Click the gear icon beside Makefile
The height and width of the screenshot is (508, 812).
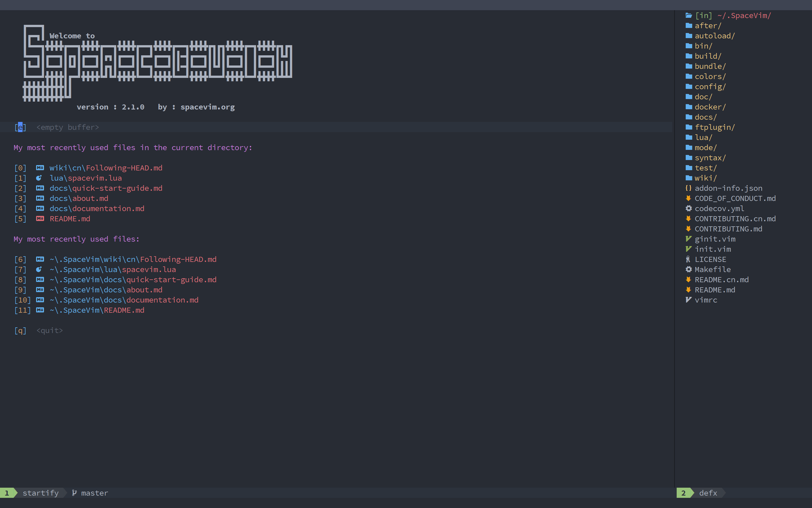[x=689, y=270]
